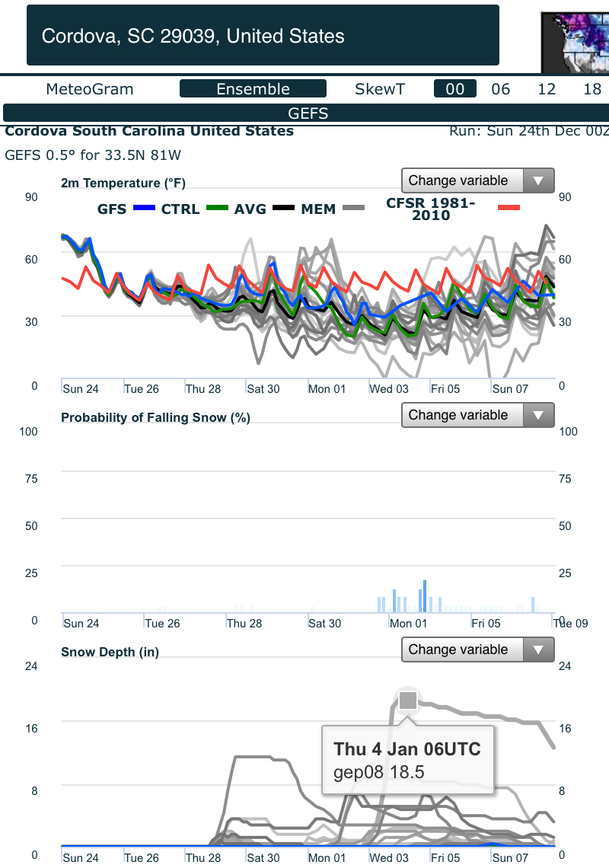The width and height of the screenshot is (609, 868).
Task: Click the red CFSR 1981-2010 legend line
Action: [509, 208]
